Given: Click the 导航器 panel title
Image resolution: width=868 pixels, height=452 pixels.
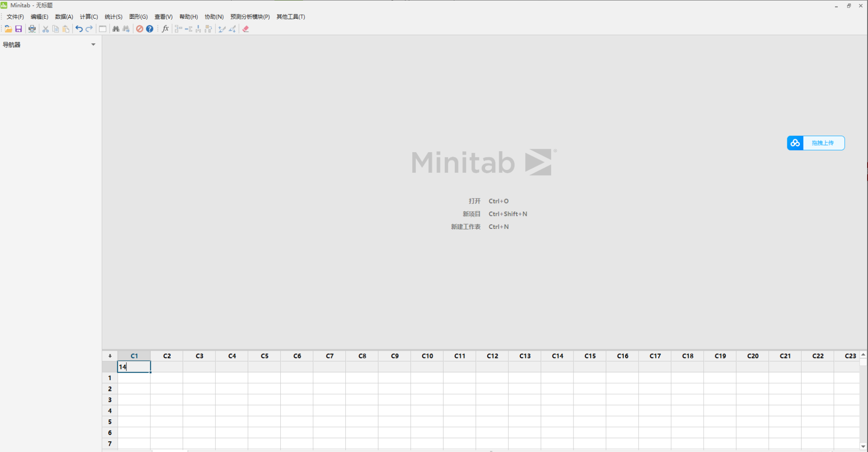Looking at the screenshot, I should (x=12, y=45).
